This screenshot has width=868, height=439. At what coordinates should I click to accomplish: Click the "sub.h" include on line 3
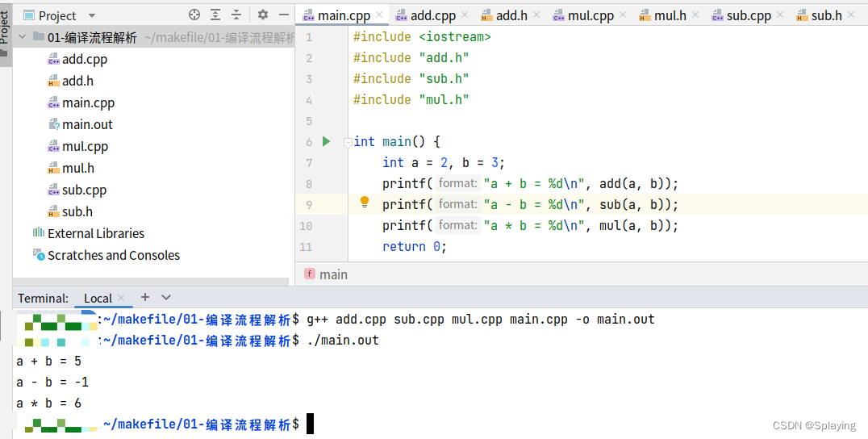pos(444,78)
